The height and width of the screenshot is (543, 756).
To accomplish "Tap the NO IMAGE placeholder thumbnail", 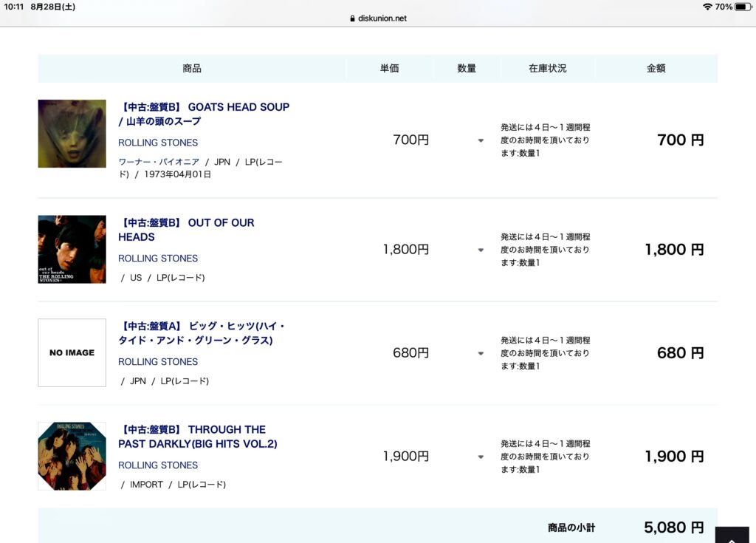I will (x=72, y=353).
